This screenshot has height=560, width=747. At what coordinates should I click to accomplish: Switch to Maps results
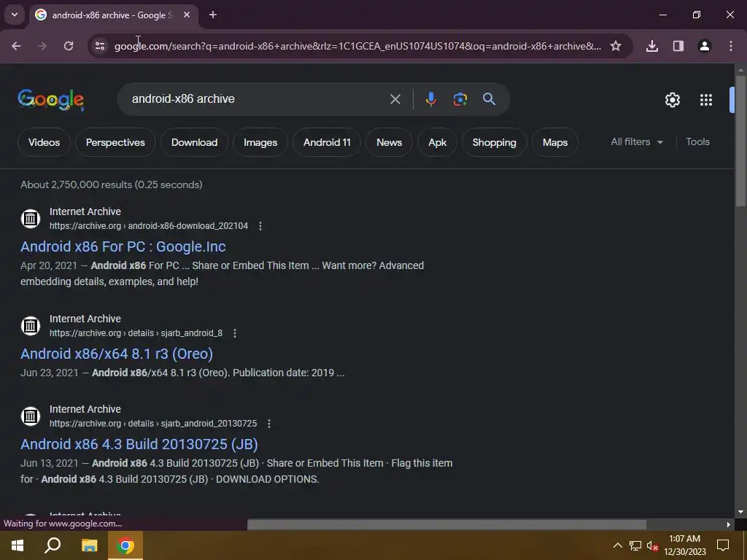(x=555, y=142)
